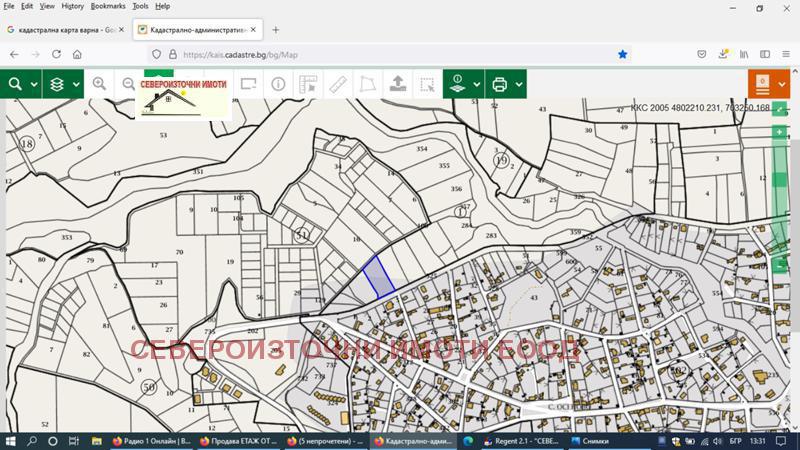Click the map zoom-in magnifier icon
The height and width of the screenshot is (450, 800).
coord(99,84)
